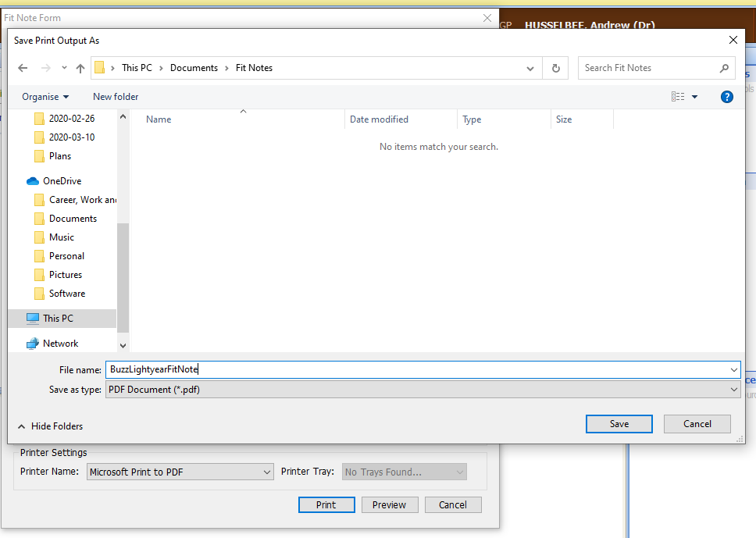
Task: Collapse the Hide Folders chevron
Action: pos(21,426)
